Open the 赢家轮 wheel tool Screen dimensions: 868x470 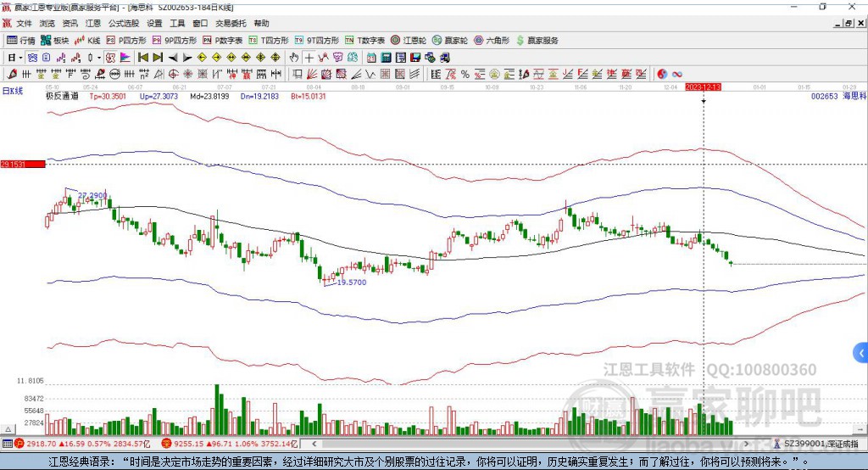tap(450, 41)
